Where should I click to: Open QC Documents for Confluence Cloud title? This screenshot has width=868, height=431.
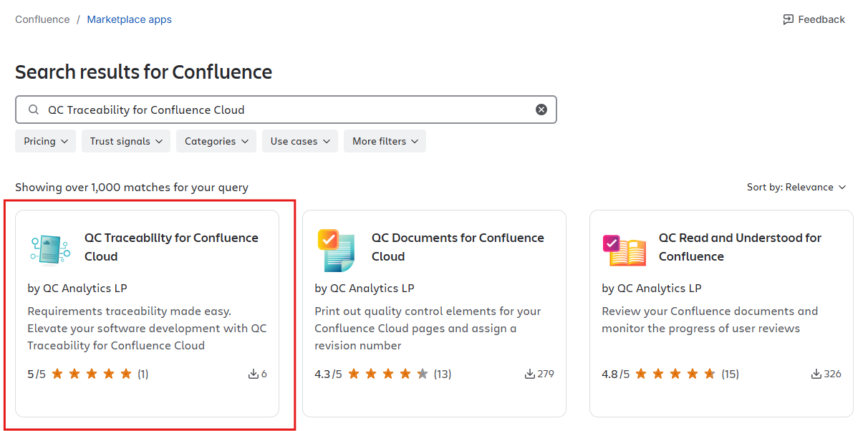(458, 247)
